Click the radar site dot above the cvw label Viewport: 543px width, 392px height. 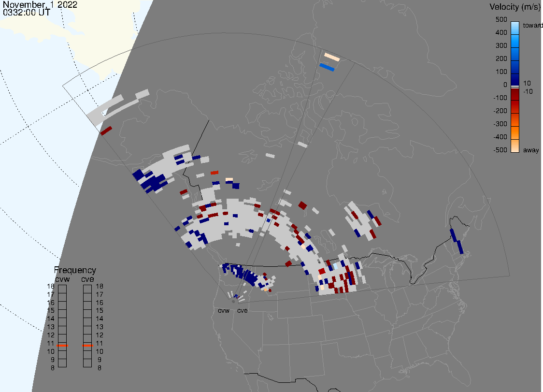pos(233,302)
